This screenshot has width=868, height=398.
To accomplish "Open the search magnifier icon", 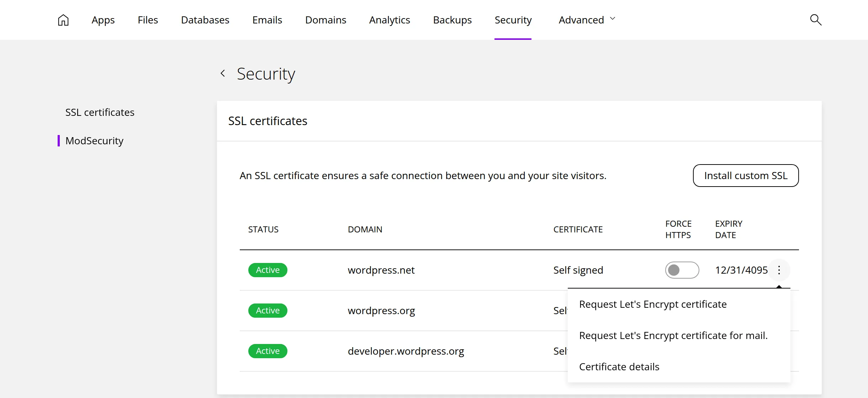I will tap(815, 20).
